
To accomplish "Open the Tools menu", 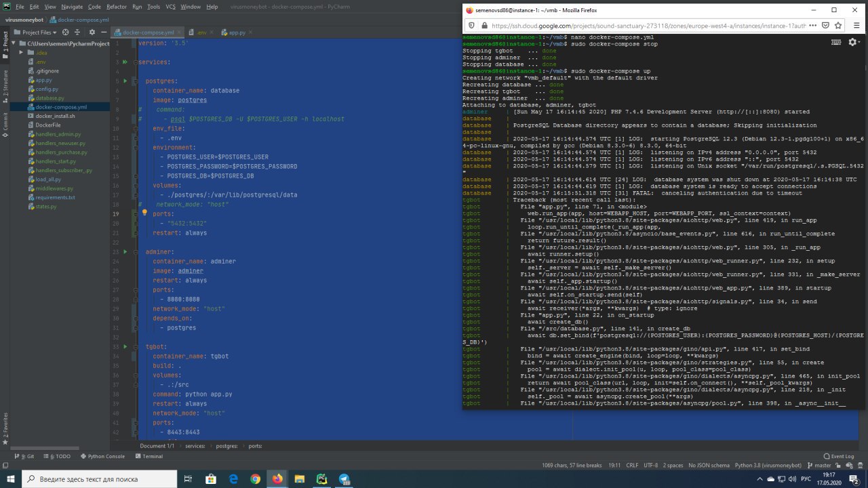I will (153, 6).
